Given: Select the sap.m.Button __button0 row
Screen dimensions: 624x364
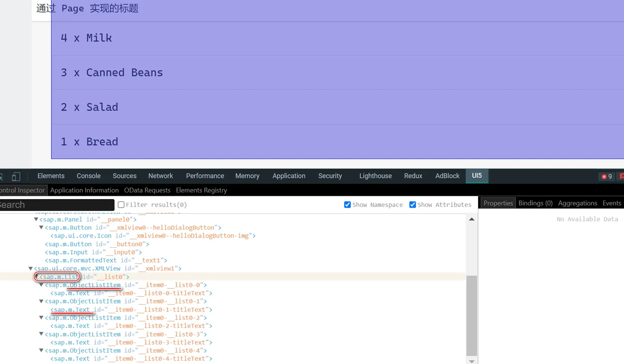Looking at the screenshot, I should [97, 244].
